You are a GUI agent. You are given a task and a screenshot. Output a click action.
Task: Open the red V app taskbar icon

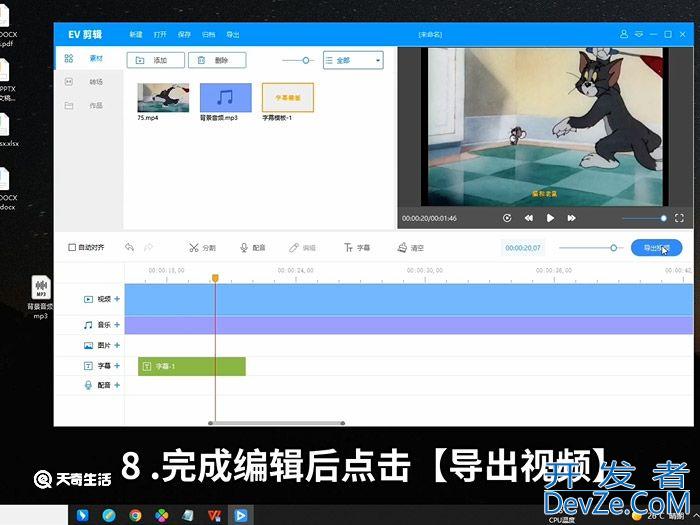[x=215, y=515]
